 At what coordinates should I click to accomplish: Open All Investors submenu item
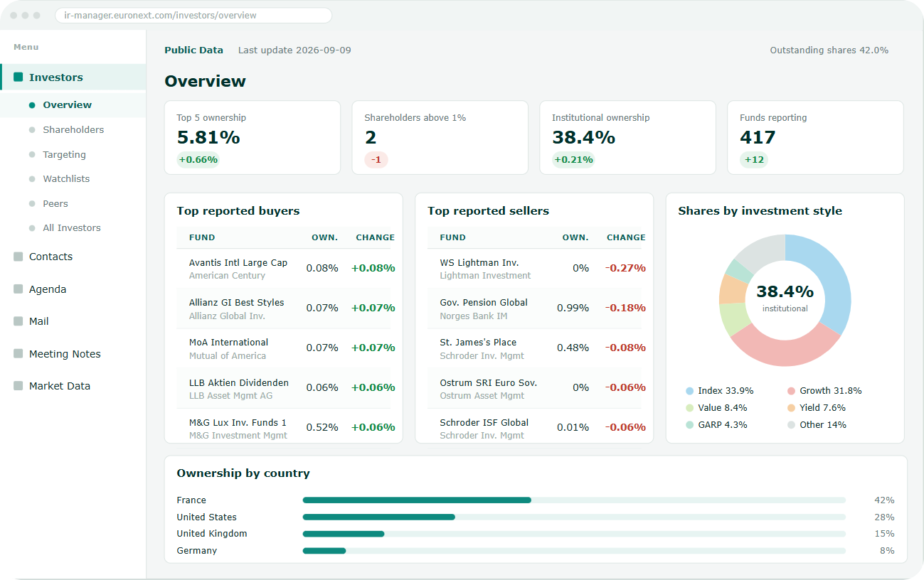point(73,227)
